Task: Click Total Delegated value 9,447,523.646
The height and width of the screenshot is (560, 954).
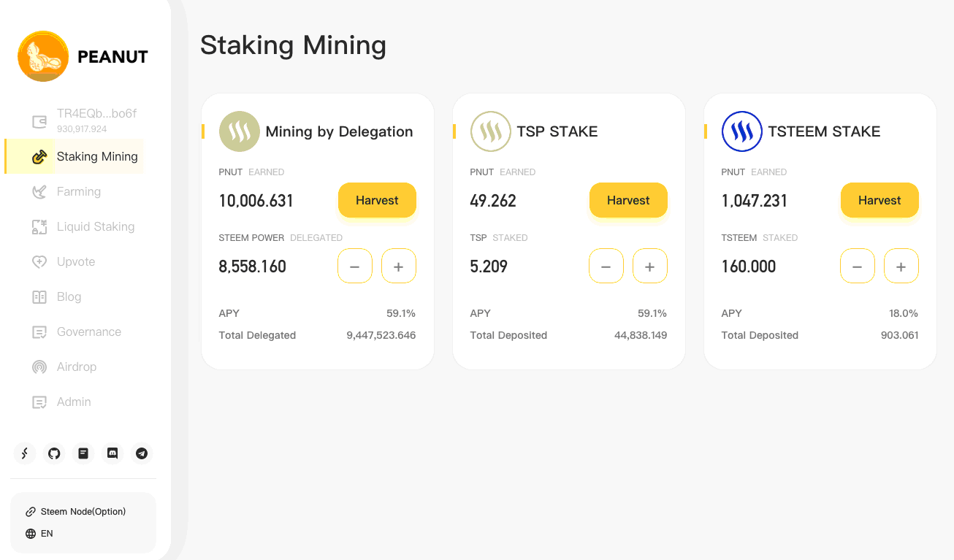Action: (381, 335)
